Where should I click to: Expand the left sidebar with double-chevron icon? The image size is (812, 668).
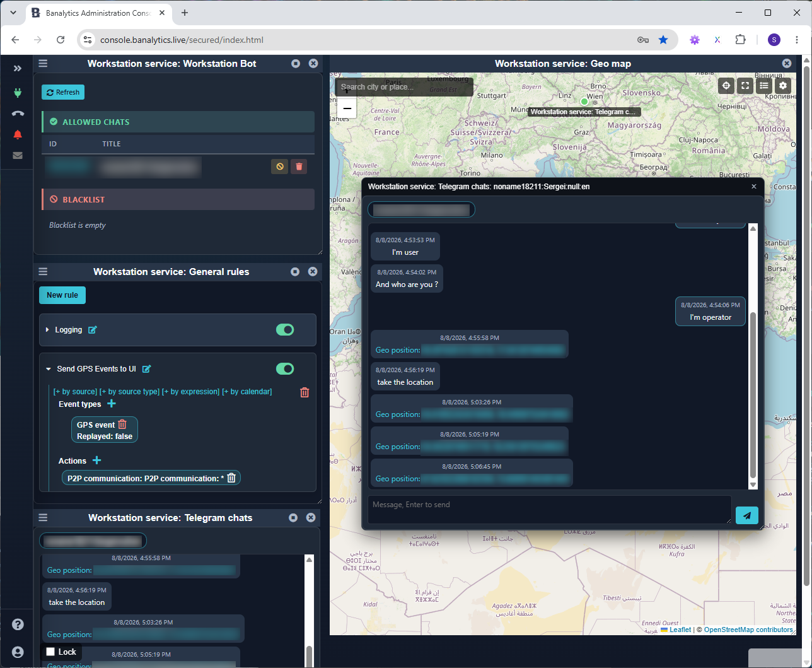coord(18,68)
